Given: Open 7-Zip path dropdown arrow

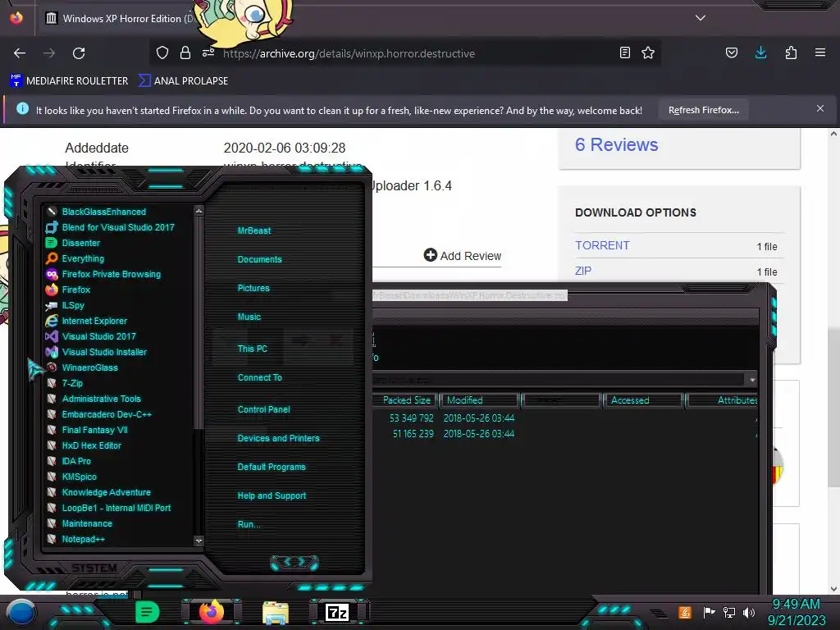Looking at the screenshot, I should (x=752, y=380).
